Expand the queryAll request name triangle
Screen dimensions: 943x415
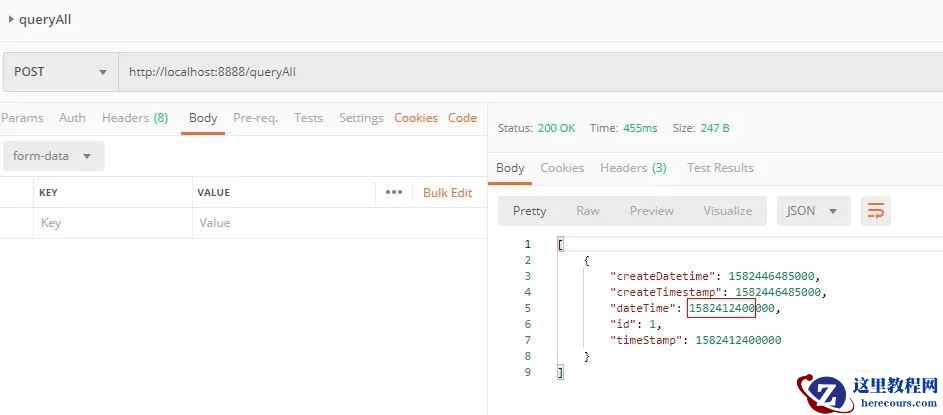(11, 20)
